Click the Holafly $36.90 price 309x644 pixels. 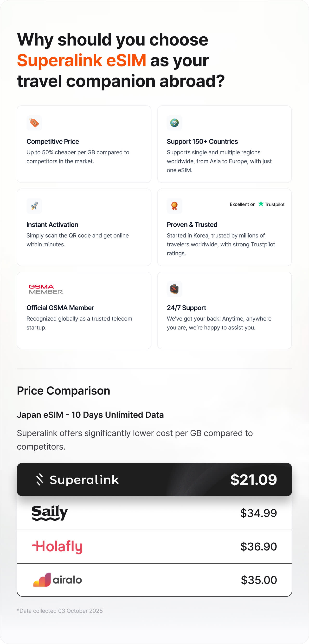tap(258, 546)
